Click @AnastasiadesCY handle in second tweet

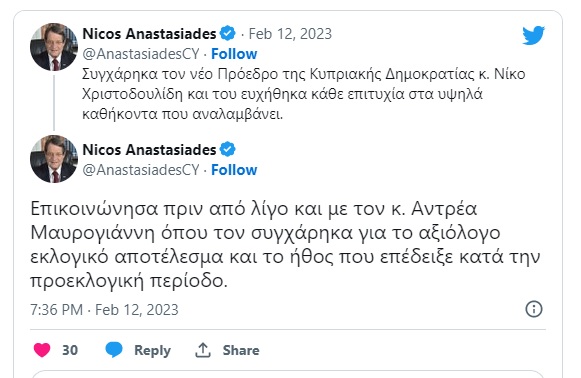141,170
